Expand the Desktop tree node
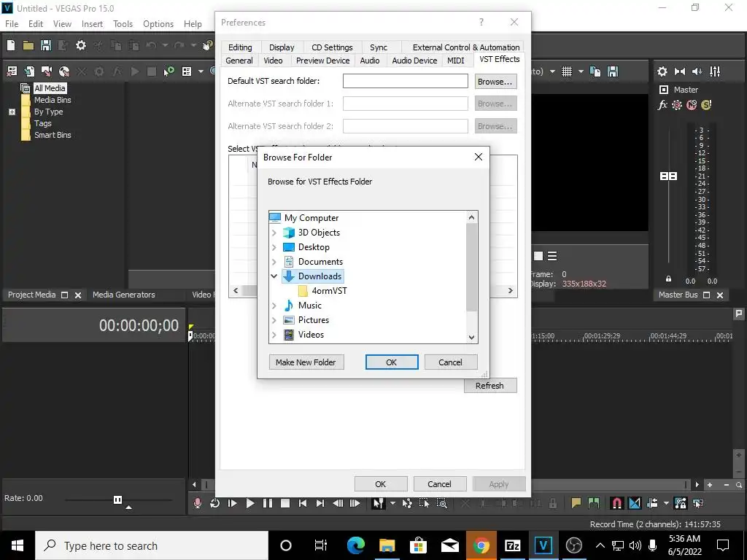This screenshot has height=560, width=747. click(x=274, y=247)
